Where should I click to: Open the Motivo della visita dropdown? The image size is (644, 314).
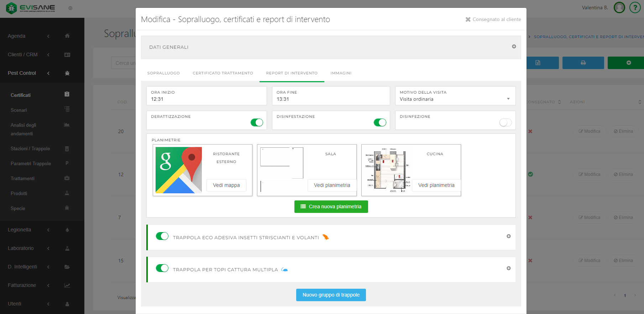455,99
